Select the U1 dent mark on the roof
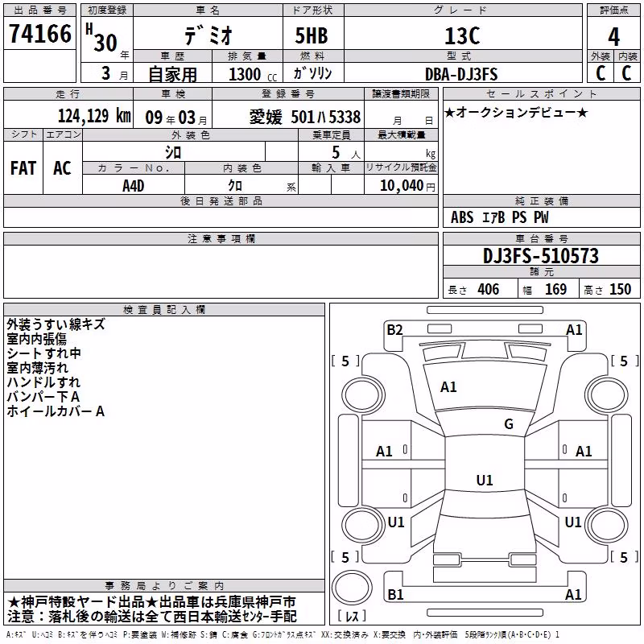The width and height of the screenshot is (644, 644). coord(485,480)
